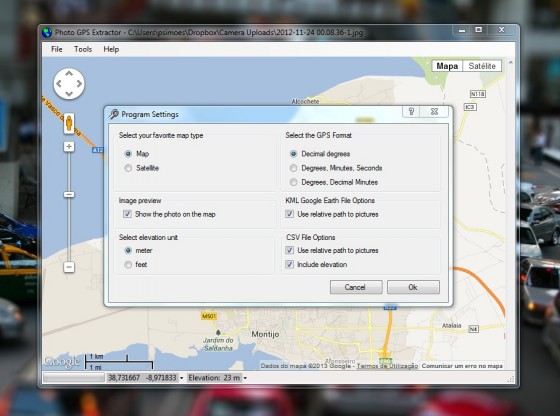560x416 pixels.
Task: Click the Google logo on the map
Action: point(62,361)
